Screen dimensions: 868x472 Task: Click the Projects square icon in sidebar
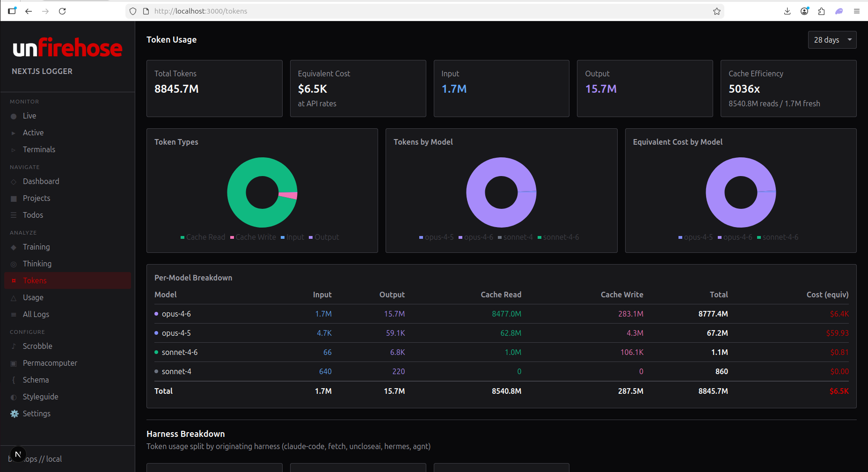click(x=14, y=199)
